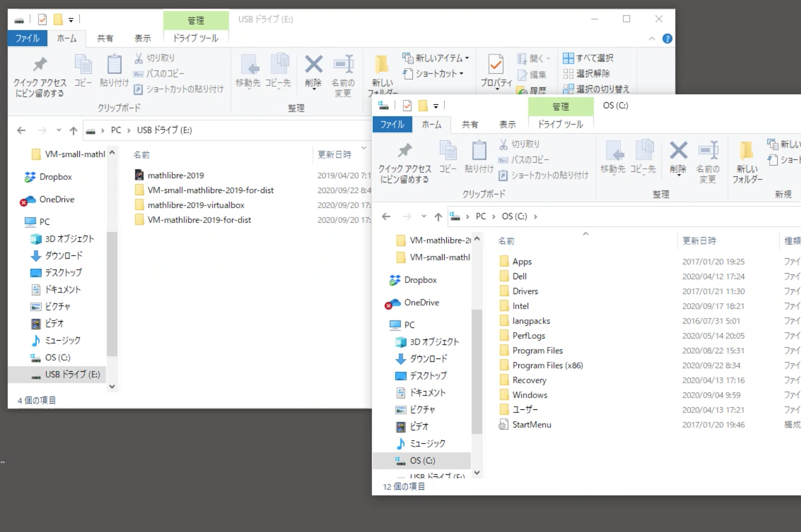Screen dimensions: 801x532
Task: Click sidebar scrollbar down arrow in USB window
Action: pos(112,386)
